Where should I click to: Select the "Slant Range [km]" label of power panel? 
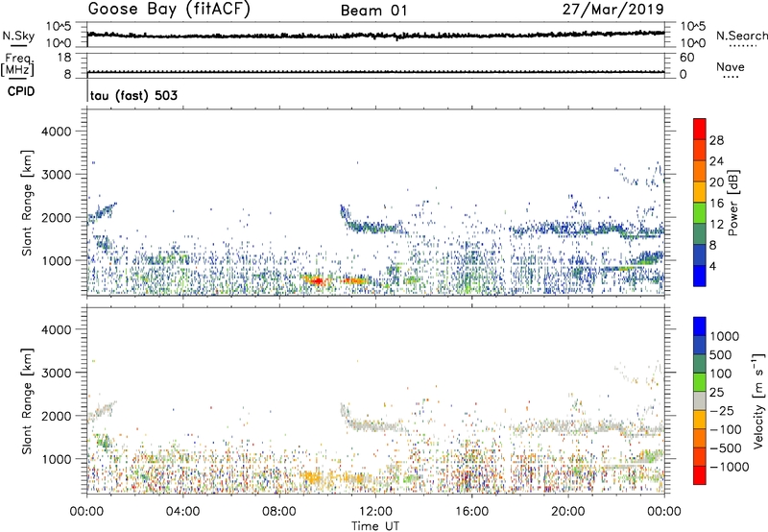click(27, 203)
